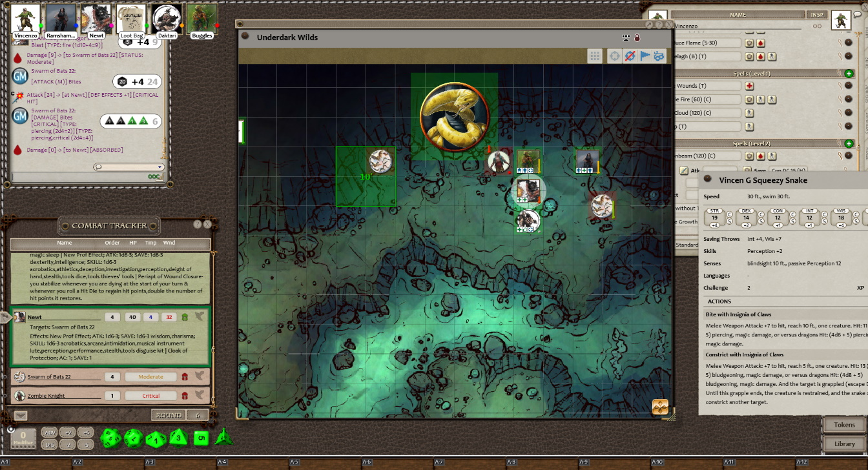
Task: Select Vincenzo character portrait tab
Action: [x=26, y=20]
